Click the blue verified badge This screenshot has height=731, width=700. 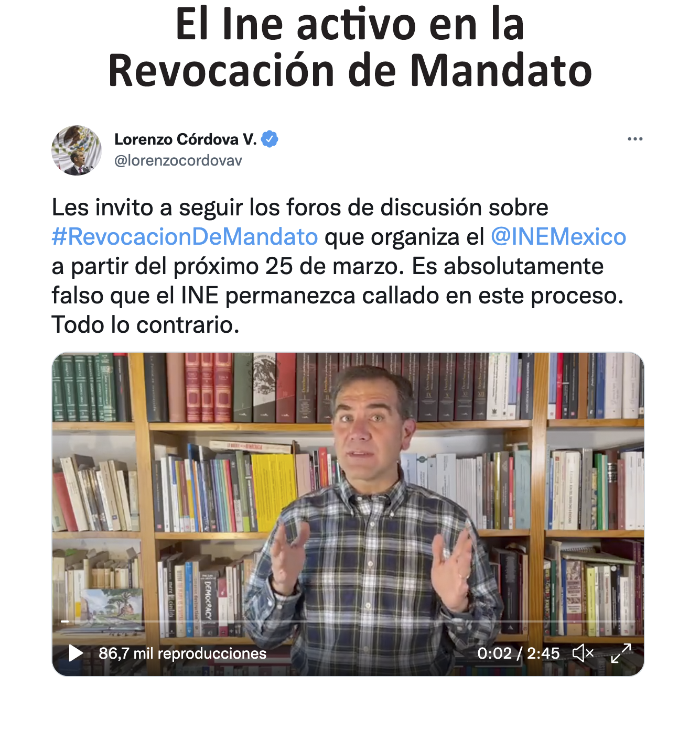click(x=270, y=139)
